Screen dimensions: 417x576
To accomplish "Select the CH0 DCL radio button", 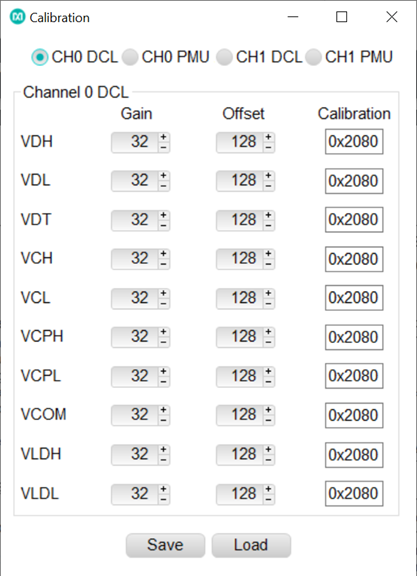I will click(x=40, y=57).
